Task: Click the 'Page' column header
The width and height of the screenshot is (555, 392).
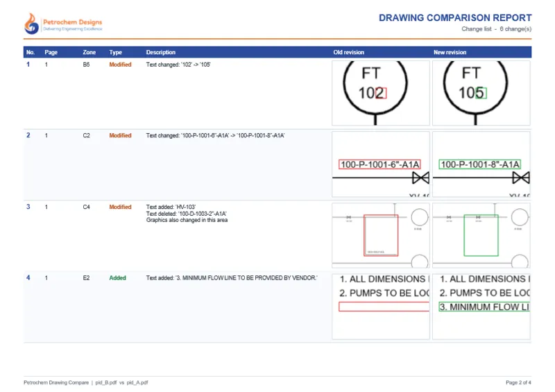Action: [x=51, y=53]
